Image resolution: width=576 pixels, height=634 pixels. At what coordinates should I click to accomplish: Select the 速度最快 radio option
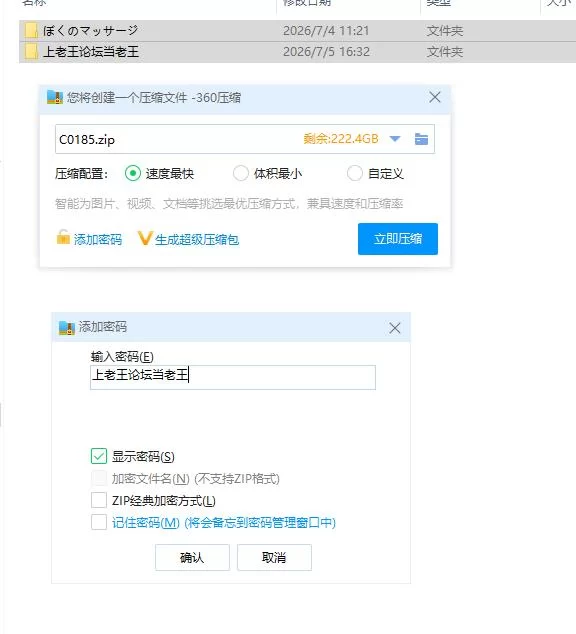pos(133,173)
